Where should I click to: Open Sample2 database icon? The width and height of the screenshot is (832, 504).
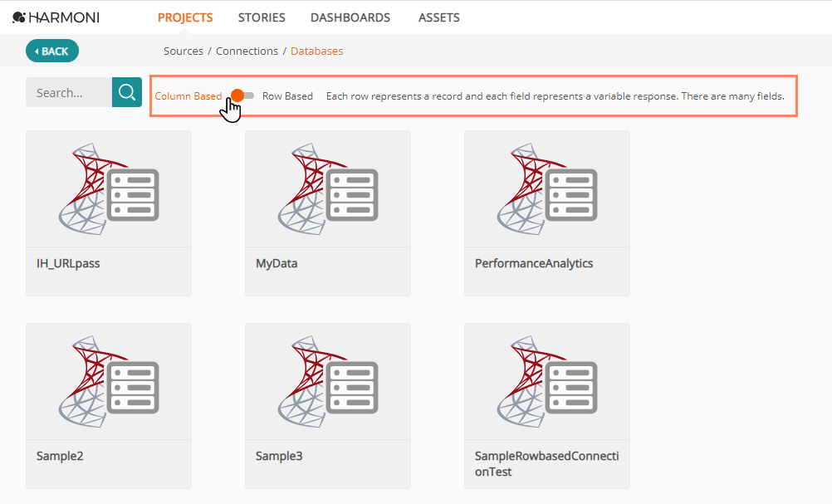coord(109,381)
